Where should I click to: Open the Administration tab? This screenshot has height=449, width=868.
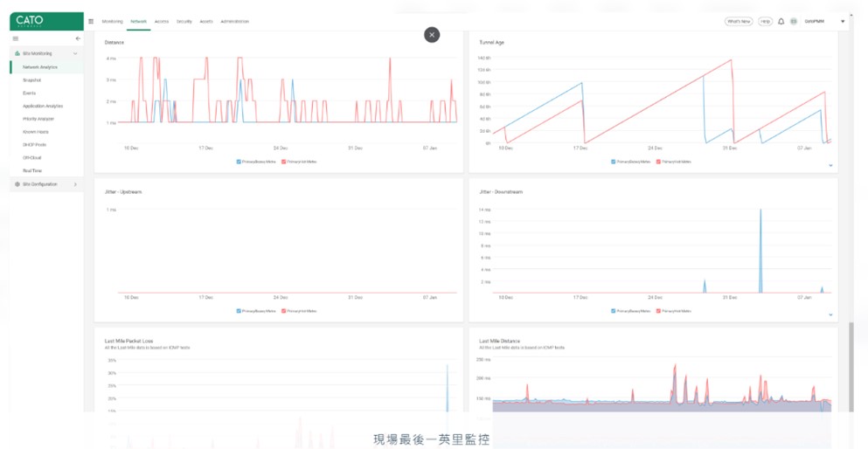[234, 21]
